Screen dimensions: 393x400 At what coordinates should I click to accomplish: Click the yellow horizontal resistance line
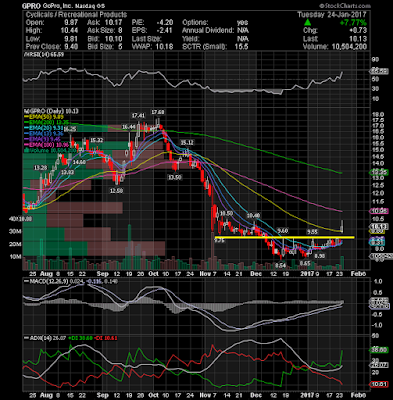[284, 237]
